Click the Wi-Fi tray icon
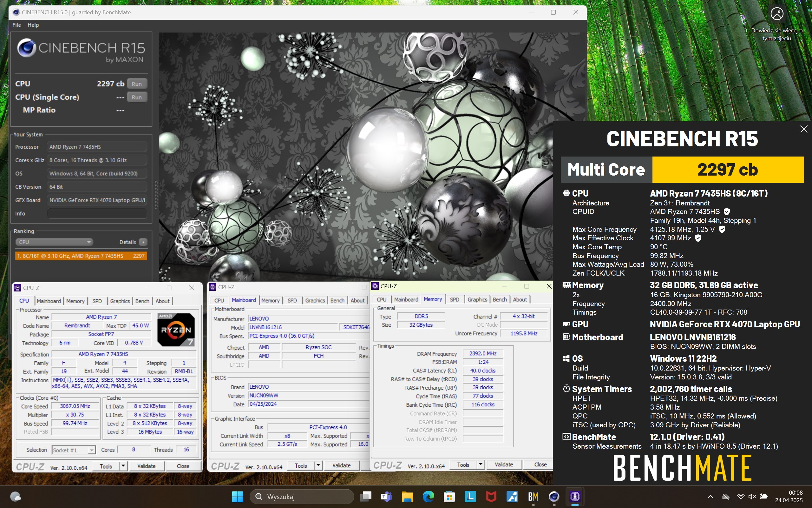 coord(741,497)
